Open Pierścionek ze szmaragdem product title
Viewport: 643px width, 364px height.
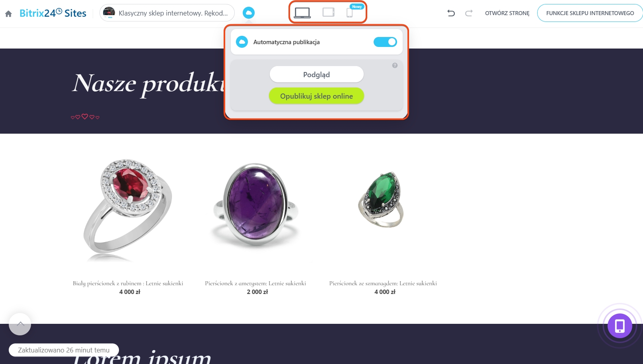click(x=383, y=283)
